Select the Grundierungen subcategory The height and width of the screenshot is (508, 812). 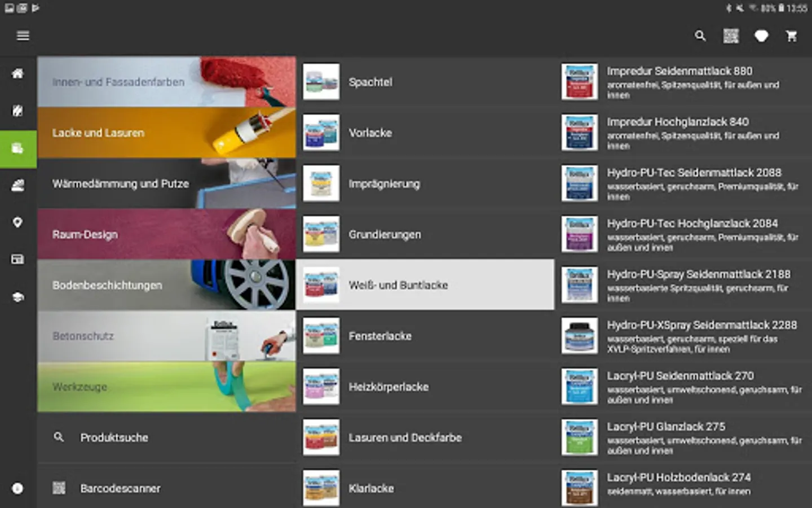tap(425, 234)
